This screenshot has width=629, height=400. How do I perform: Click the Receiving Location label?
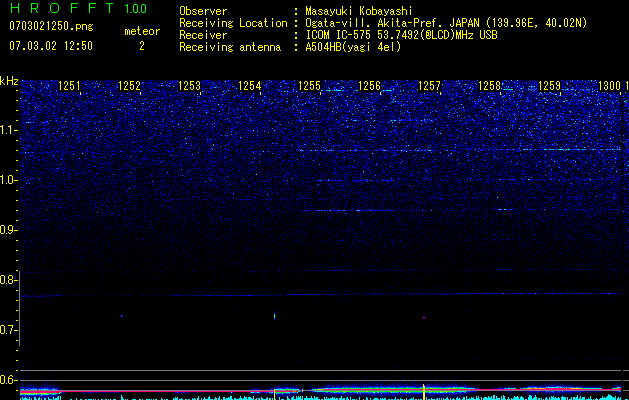point(233,23)
